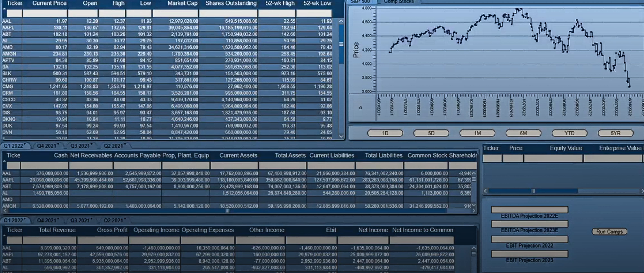This screenshot has width=644, height=273.
Task: Click the Ticker filter box in price table
Action: point(14,13)
